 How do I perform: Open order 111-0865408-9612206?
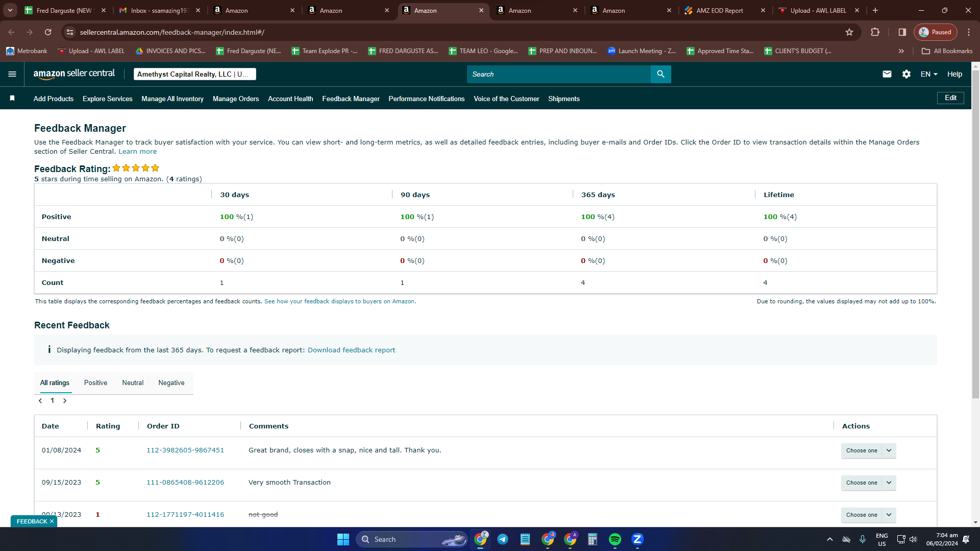[185, 483]
